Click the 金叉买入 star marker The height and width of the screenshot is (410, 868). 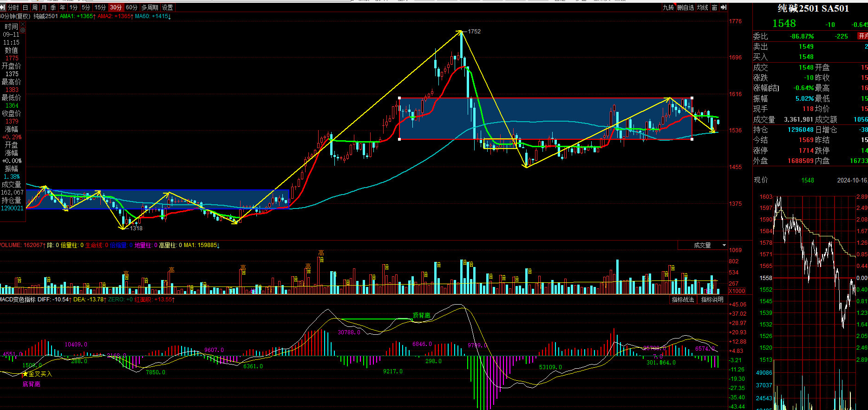tap(26, 374)
